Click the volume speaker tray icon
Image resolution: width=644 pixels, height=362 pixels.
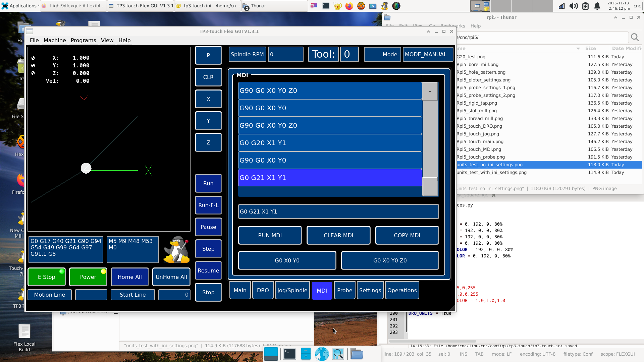(x=574, y=6)
